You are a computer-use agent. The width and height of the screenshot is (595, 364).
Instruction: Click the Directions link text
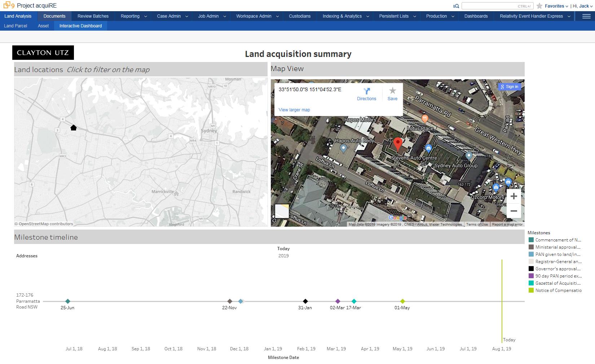point(367,99)
